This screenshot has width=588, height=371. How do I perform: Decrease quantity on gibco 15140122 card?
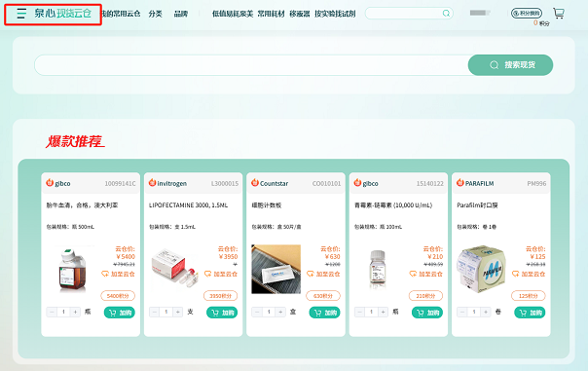(359, 312)
